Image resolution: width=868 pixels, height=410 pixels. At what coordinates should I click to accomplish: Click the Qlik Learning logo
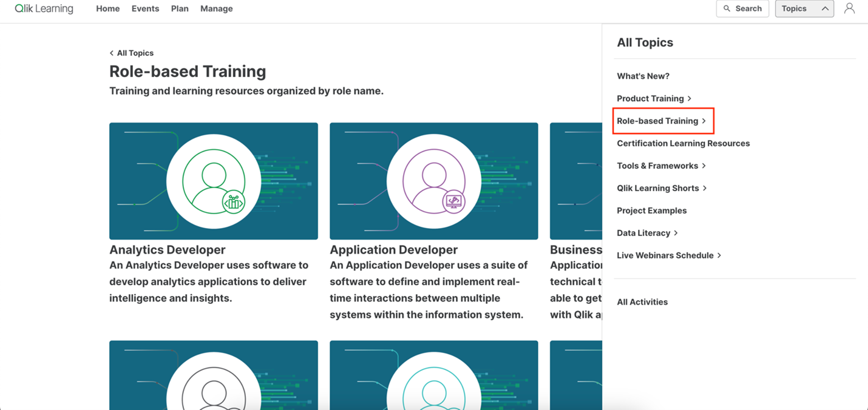(44, 8)
